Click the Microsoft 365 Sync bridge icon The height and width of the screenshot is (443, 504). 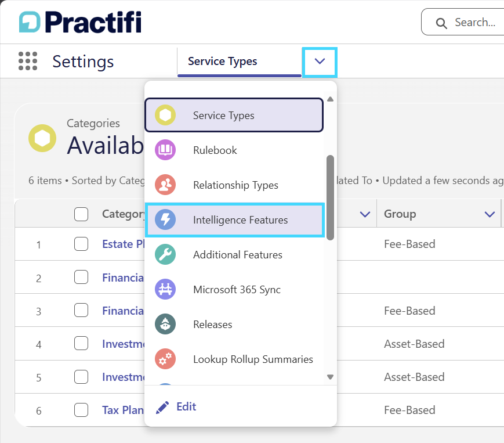(x=165, y=289)
